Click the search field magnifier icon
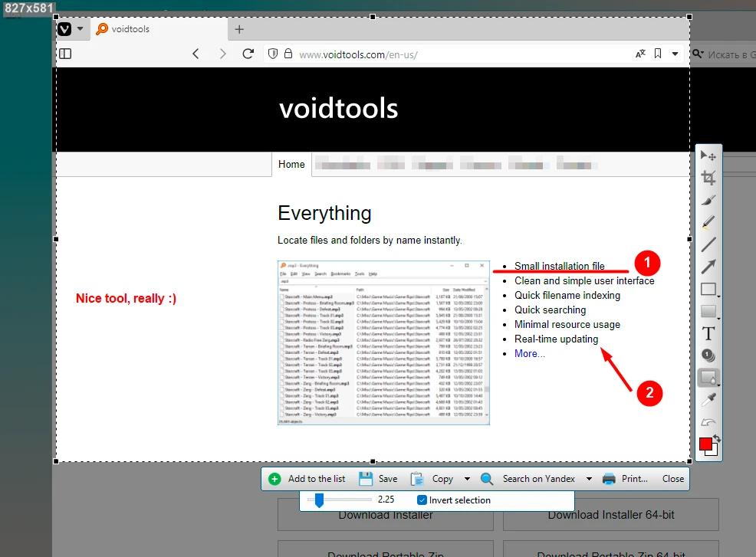Image resolution: width=756 pixels, height=557 pixels. [697, 54]
